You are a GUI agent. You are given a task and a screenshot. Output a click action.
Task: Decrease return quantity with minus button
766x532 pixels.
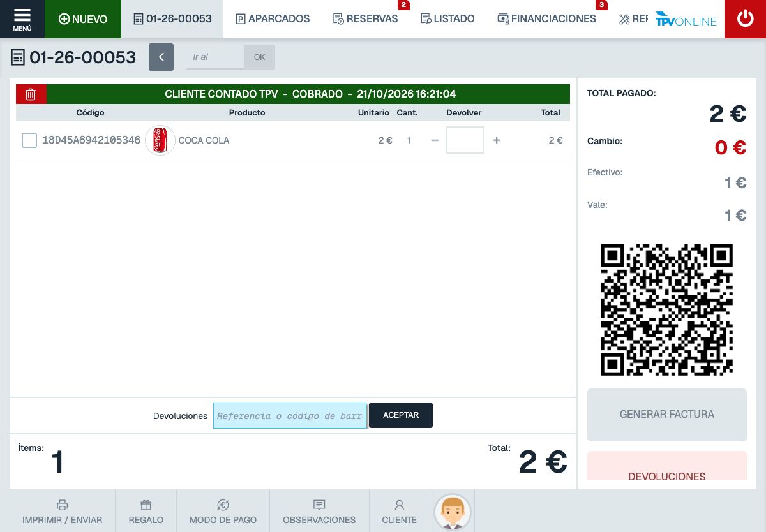tap(435, 140)
